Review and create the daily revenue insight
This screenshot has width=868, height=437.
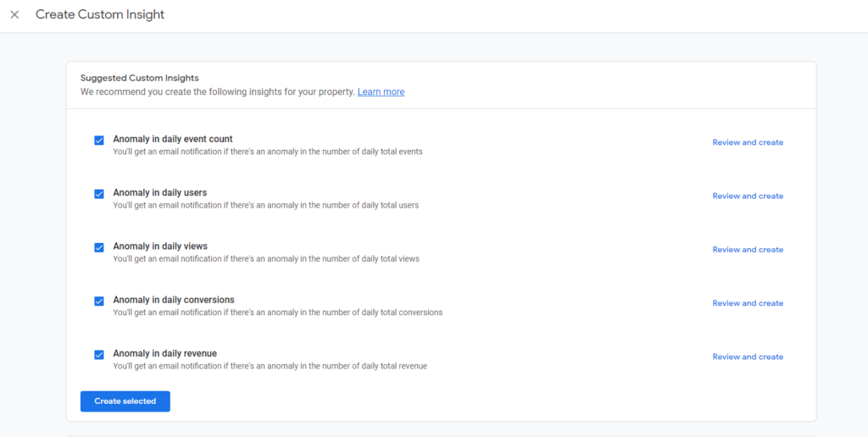click(748, 357)
